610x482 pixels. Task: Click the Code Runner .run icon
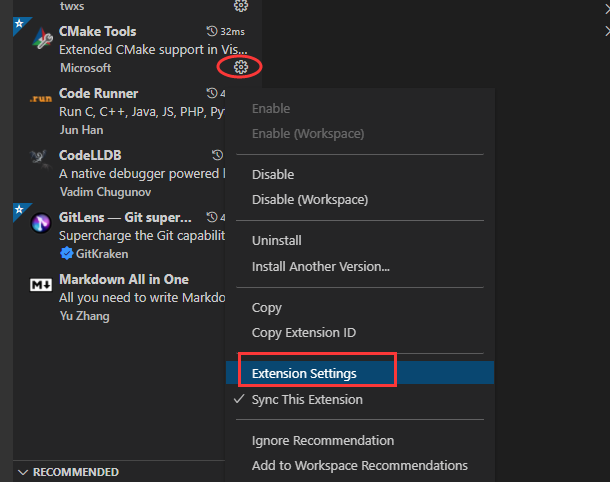coord(41,99)
